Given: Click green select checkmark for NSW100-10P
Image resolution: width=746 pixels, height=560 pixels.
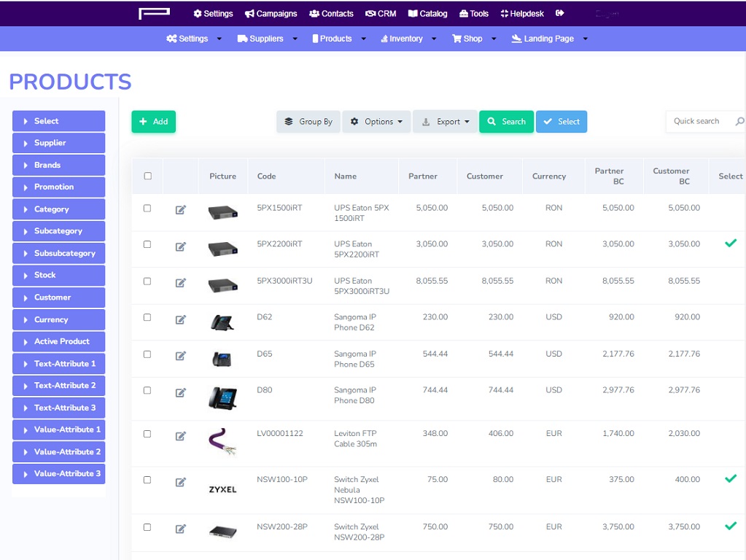Looking at the screenshot, I should [730, 478].
